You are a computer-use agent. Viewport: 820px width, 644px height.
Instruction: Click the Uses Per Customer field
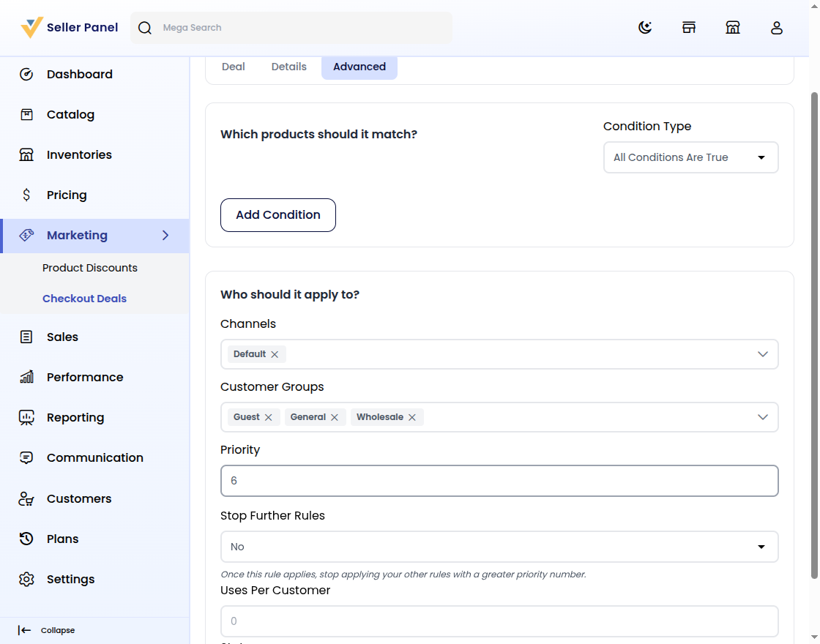(x=499, y=621)
